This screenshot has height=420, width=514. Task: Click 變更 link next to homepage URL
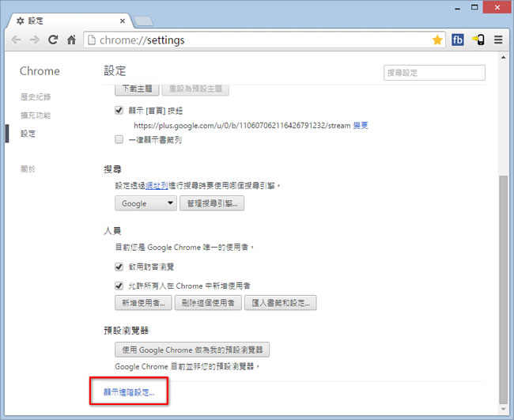pyautogui.click(x=361, y=125)
